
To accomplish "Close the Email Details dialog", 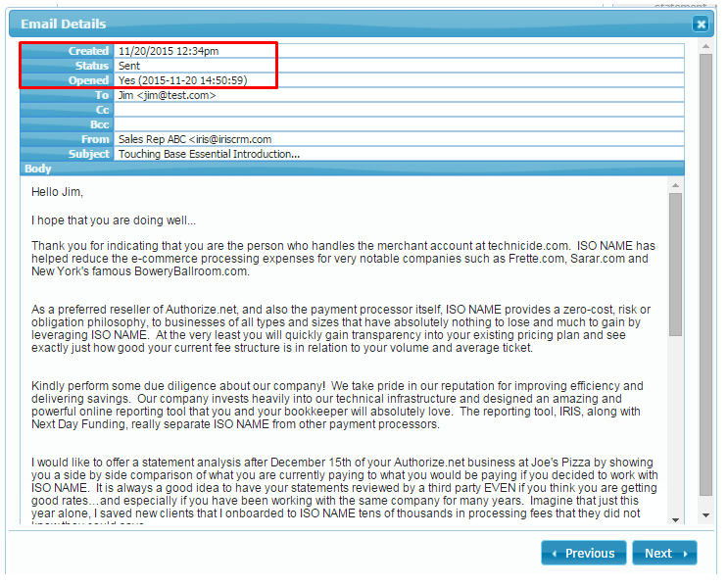I will coord(701,24).
